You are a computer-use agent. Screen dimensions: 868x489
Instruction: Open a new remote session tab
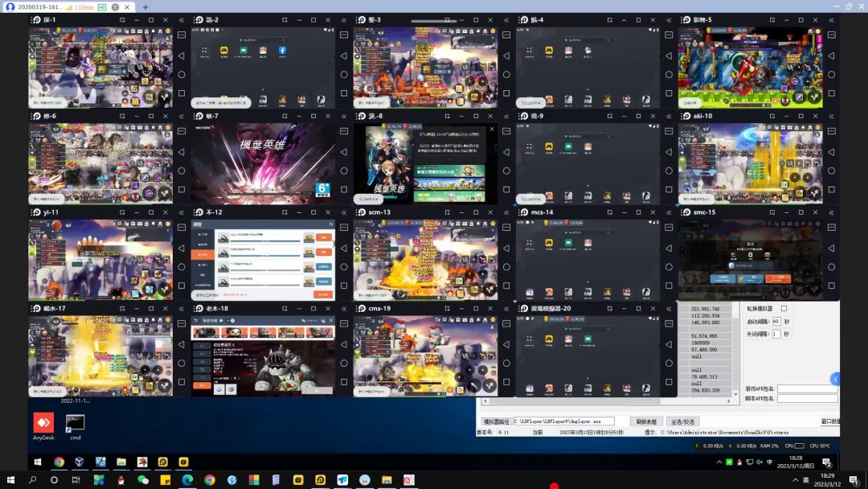click(x=145, y=6)
